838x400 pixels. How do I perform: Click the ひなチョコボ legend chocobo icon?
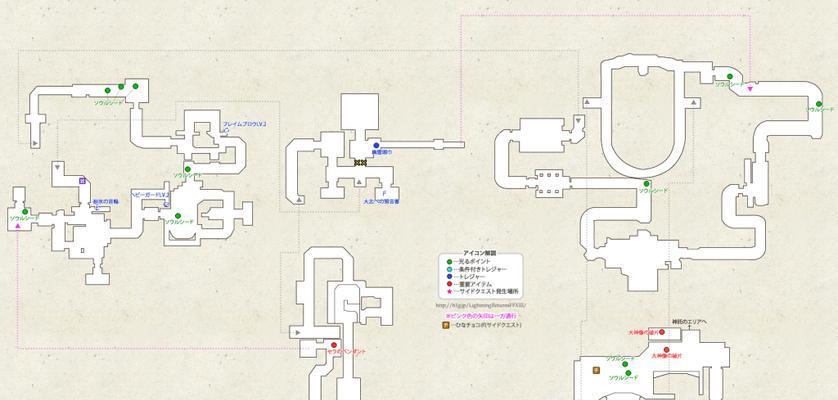click(446, 325)
